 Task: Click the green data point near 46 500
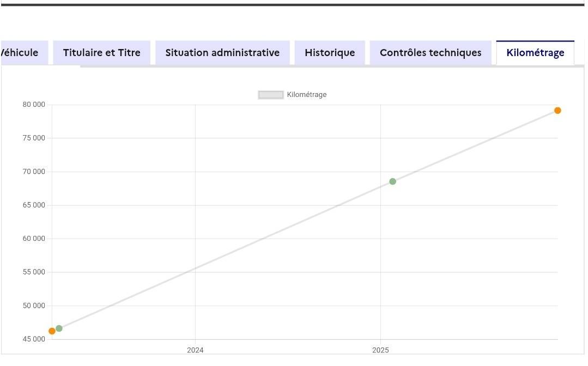click(x=59, y=328)
